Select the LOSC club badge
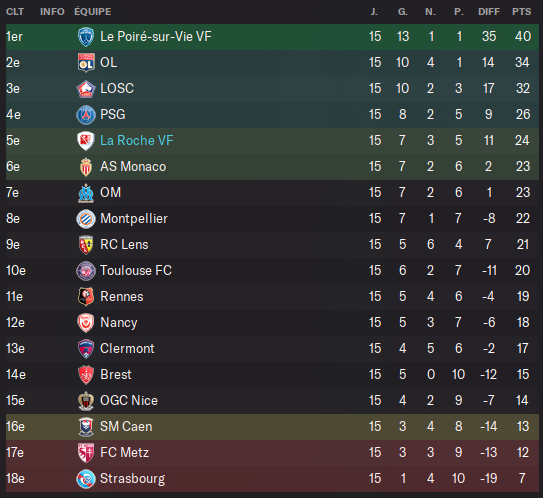543x498 pixels. (86, 89)
